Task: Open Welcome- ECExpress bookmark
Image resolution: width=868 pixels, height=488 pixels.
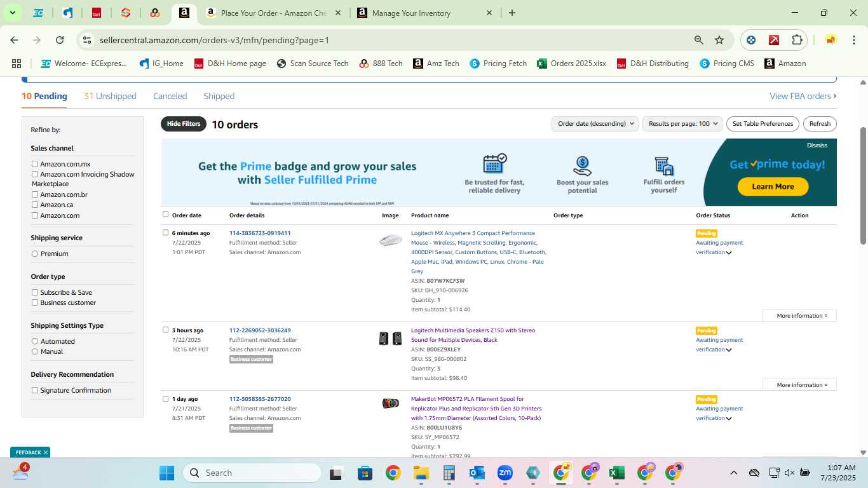Action: tap(84, 64)
